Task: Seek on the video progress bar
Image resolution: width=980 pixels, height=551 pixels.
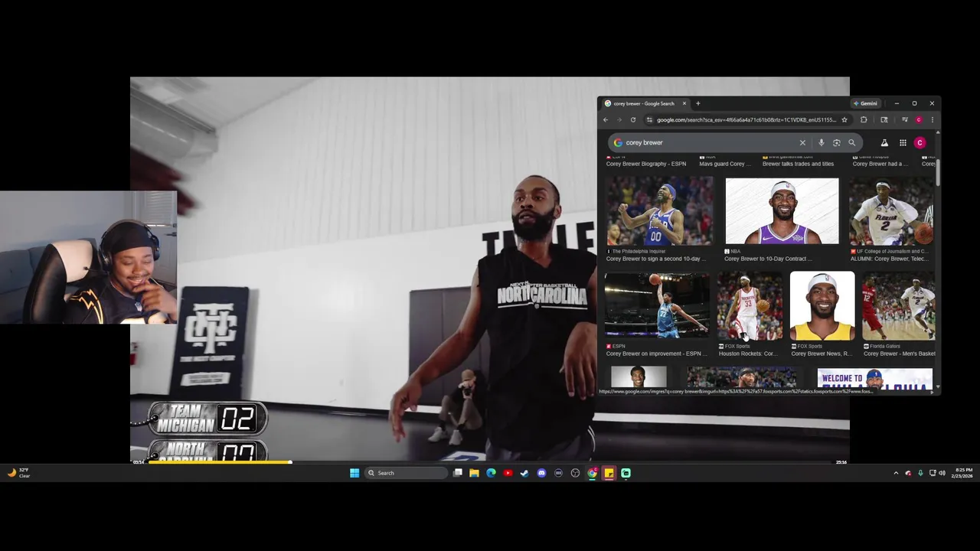Action: pyautogui.click(x=490, y=462)
